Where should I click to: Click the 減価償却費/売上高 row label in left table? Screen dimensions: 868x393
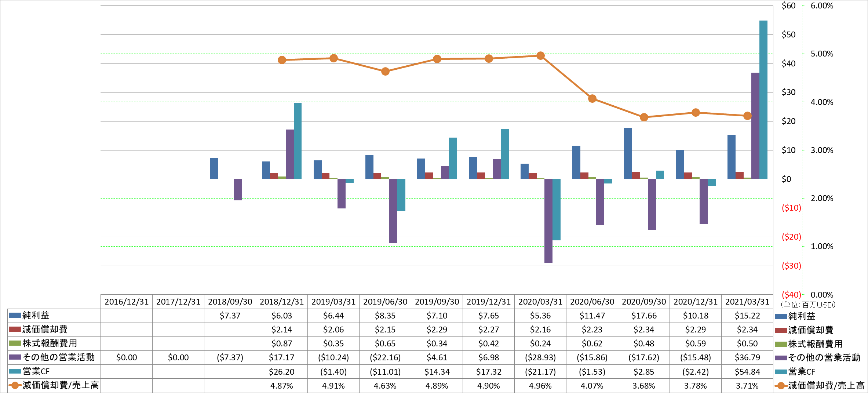point(61,385)
